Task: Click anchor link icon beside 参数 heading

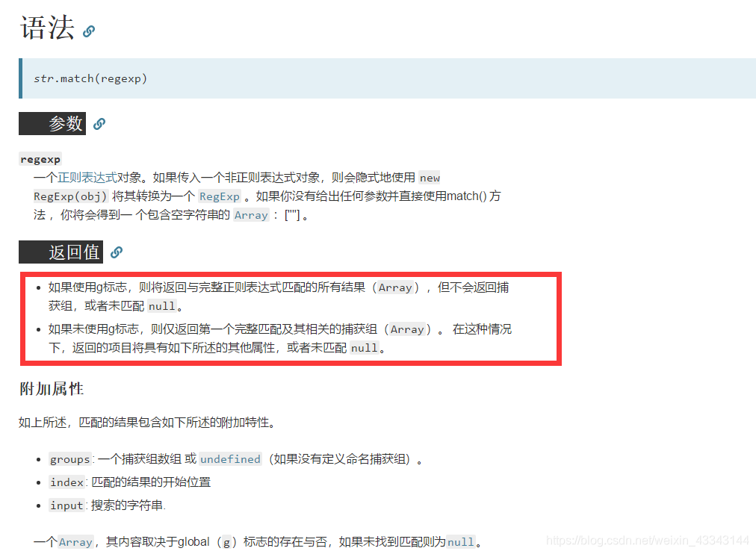Action: pos(99,124)
